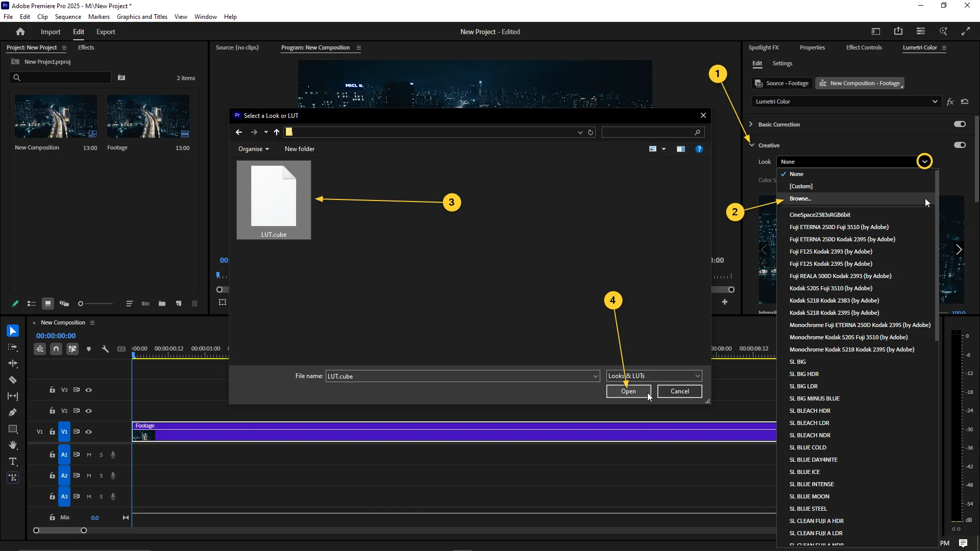Disable the Creative section toggle
This screenshot has height=551, width=980.
coord(960,145)
